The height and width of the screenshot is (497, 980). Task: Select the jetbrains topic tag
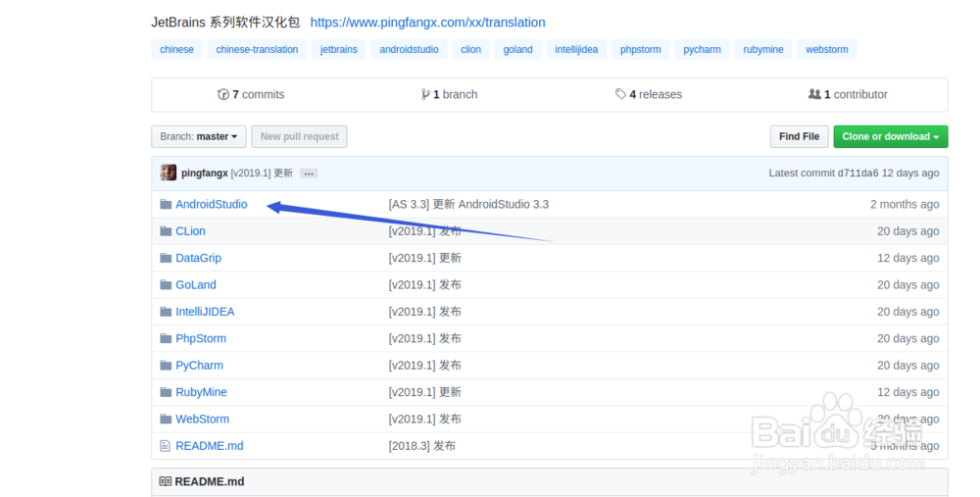tap(339, 49)
